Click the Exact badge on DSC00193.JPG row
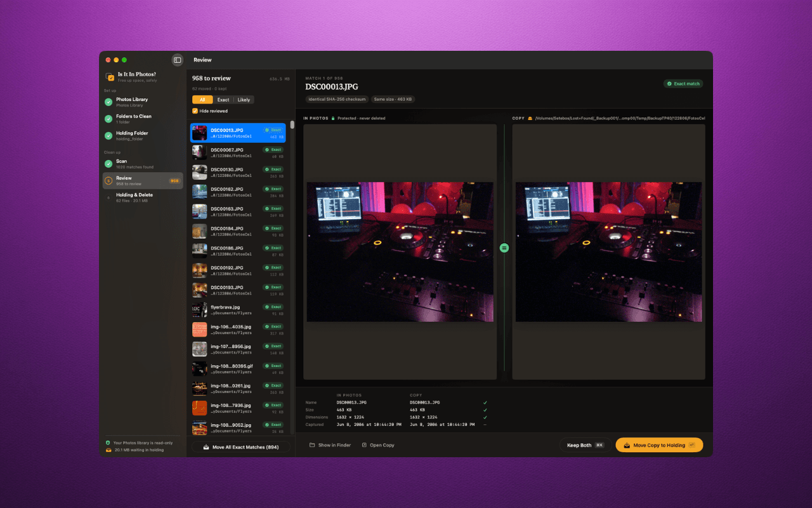Viewport: 812px width, 508px height. 273,287
